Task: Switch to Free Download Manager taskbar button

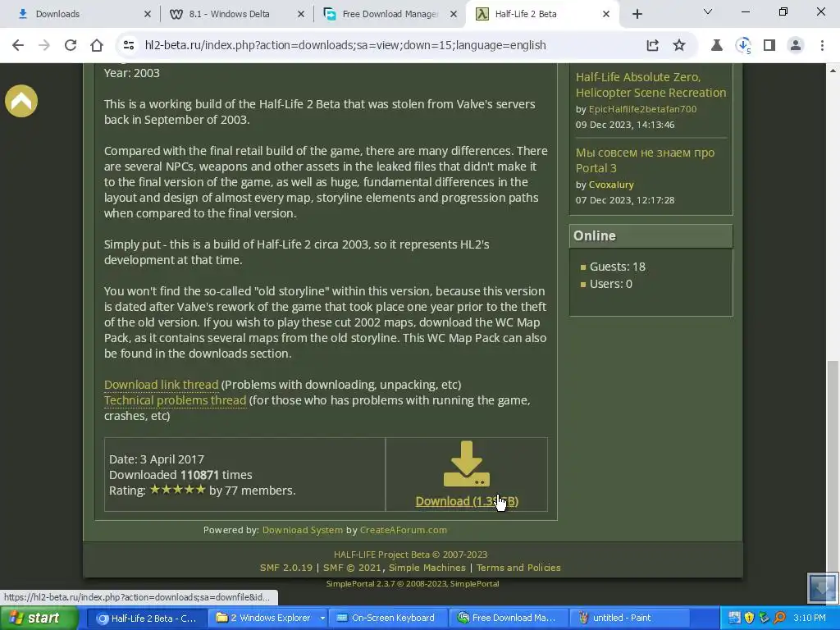Action: 508,619
